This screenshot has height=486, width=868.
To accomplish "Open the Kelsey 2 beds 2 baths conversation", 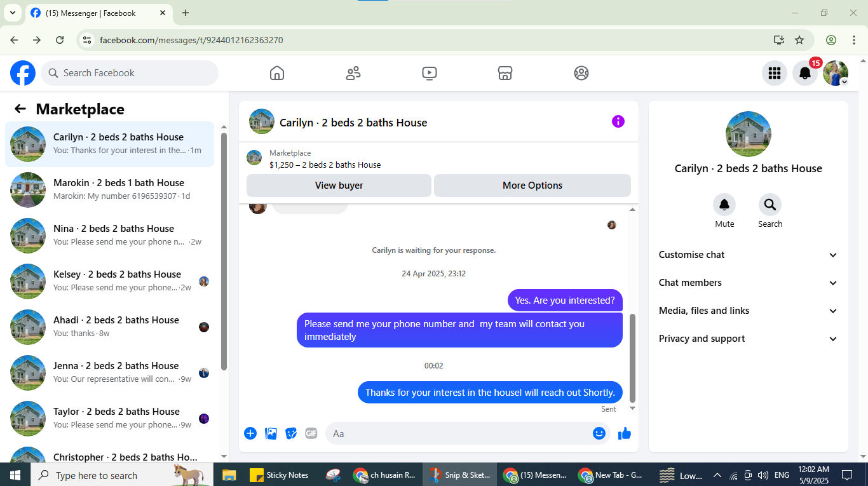I will coord(110,281).
